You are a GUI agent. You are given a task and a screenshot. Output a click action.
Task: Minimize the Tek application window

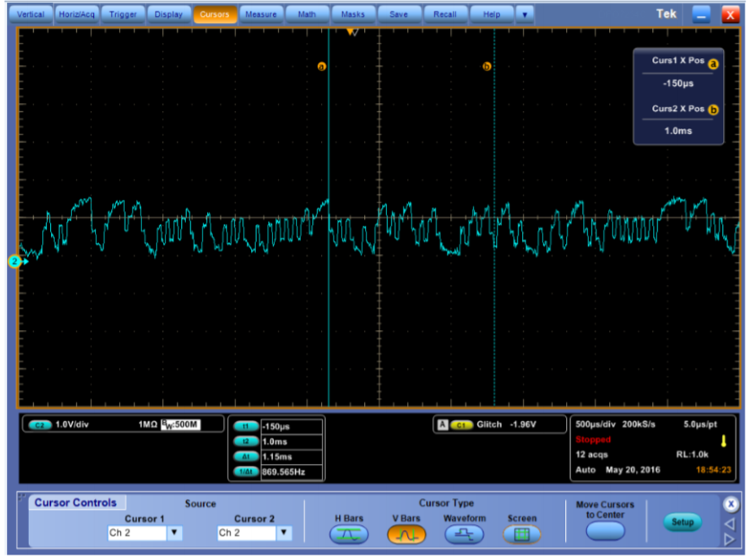(x=701, y=15)
